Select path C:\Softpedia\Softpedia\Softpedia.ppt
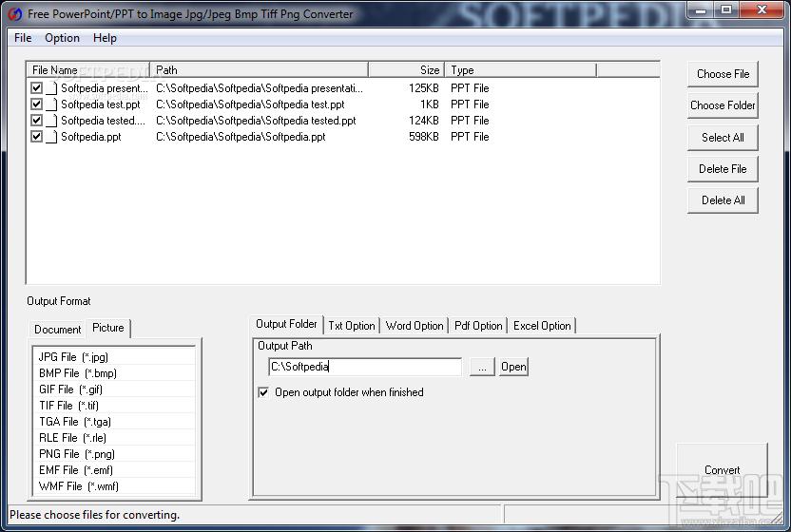 click(x=241, y=137)
